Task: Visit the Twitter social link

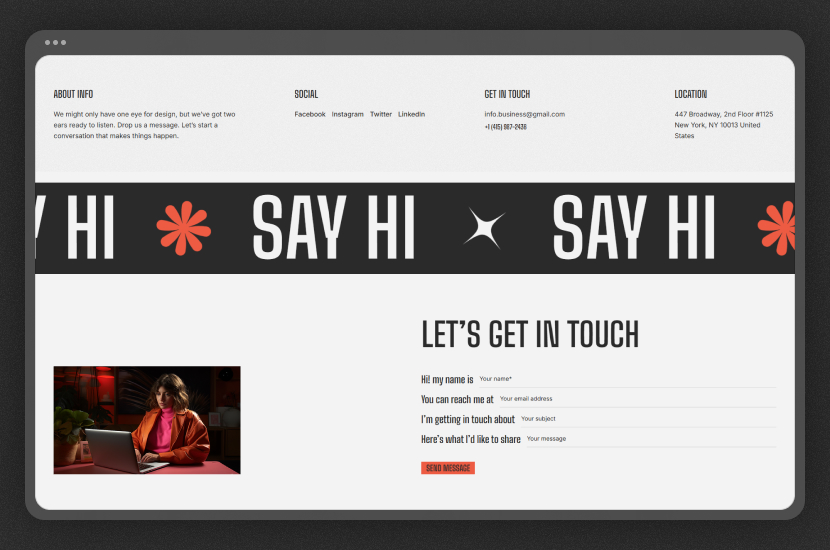Action: 381,114
